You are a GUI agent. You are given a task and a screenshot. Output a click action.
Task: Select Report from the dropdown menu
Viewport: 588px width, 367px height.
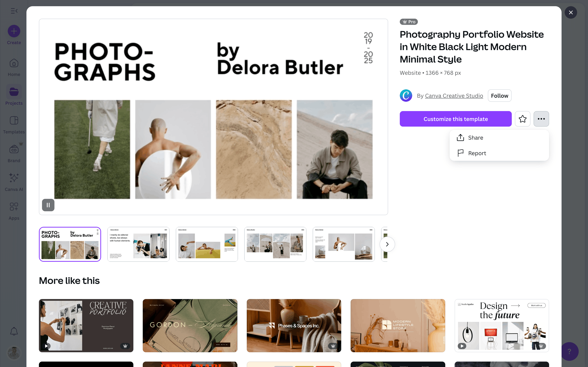477,153
